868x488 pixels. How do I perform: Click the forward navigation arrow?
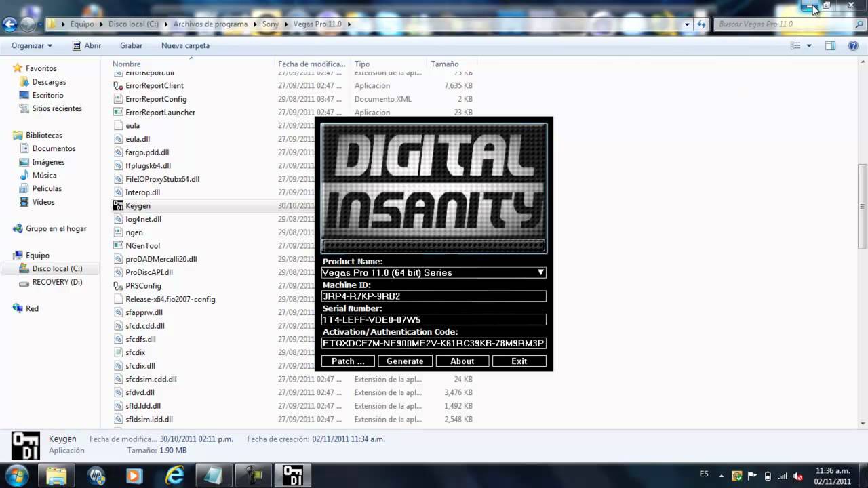tap(27, 24)
